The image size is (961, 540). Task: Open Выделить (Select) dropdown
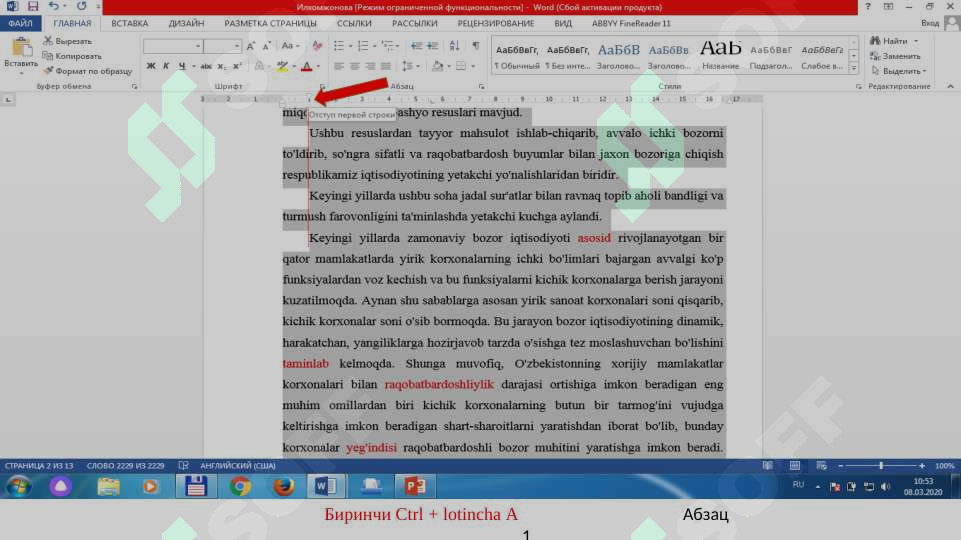[898, 71]
